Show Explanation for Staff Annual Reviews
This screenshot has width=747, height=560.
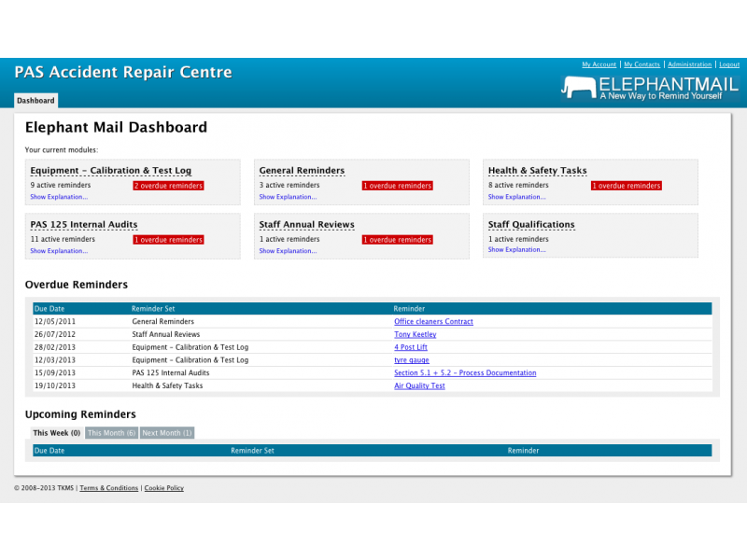click(x=288, y=251)
